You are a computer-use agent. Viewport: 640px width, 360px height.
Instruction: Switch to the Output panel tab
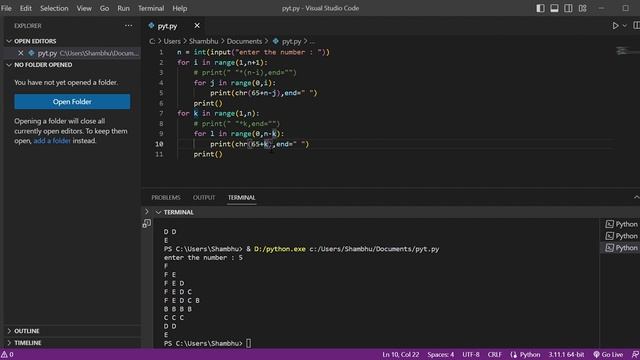(x=204, y=198)
